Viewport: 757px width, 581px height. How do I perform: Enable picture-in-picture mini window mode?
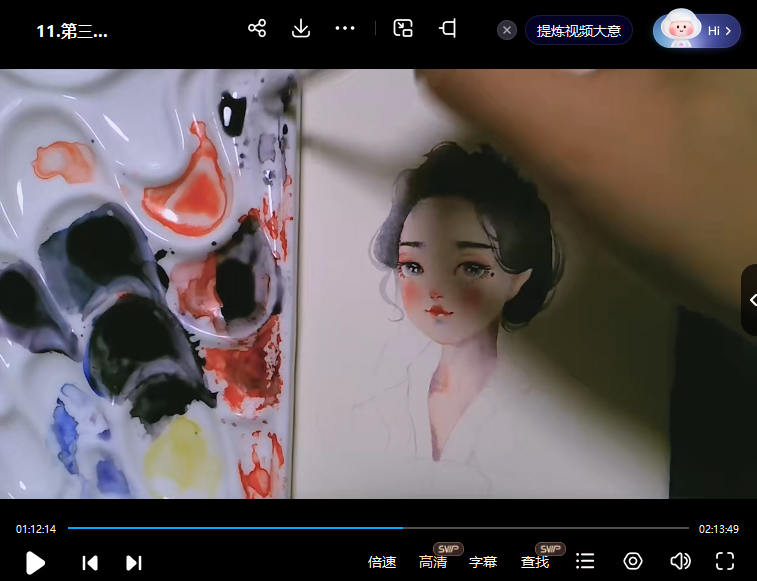coord(403,29)
